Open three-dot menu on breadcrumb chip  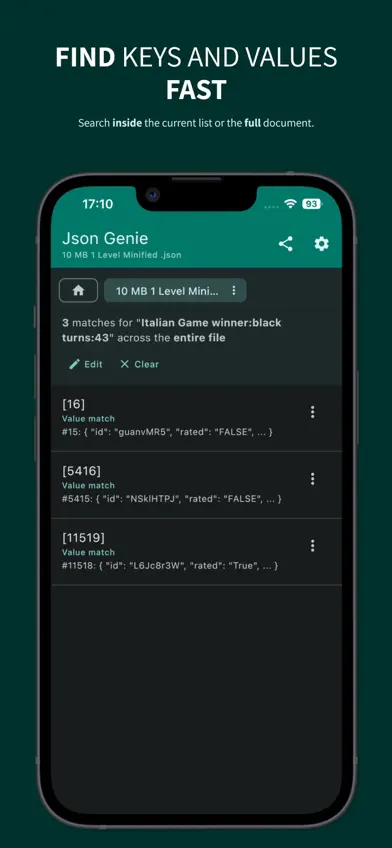(x=234, y=290)
